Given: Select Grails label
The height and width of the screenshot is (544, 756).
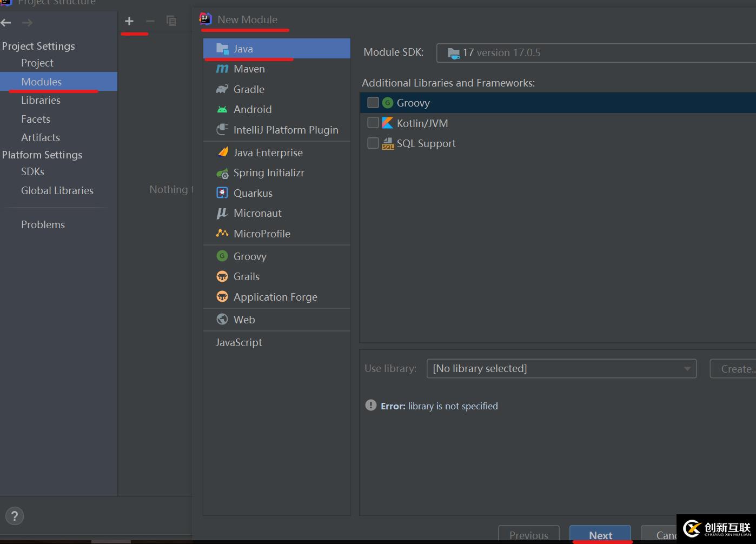Looking at the screenshot, I should [x=247, y=276].
